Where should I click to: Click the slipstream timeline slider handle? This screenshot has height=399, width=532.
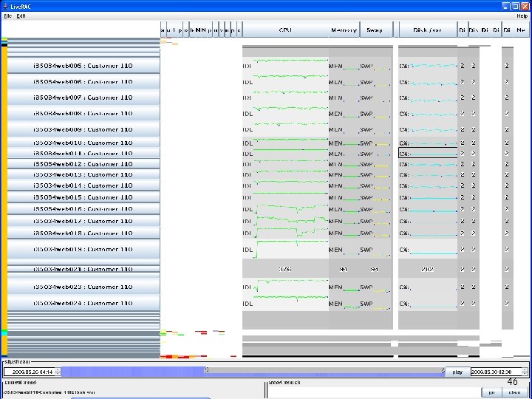[x=206, y=370]
